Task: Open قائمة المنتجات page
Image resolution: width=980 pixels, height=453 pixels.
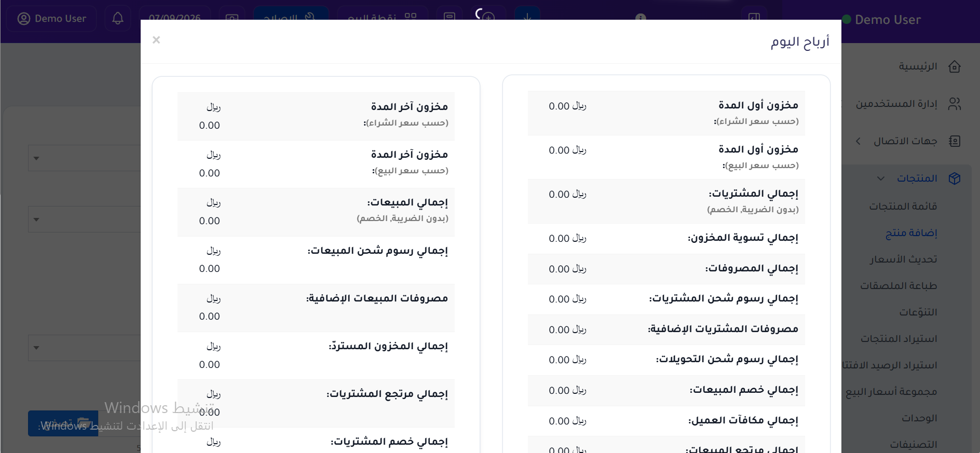Action: point(903,207)
